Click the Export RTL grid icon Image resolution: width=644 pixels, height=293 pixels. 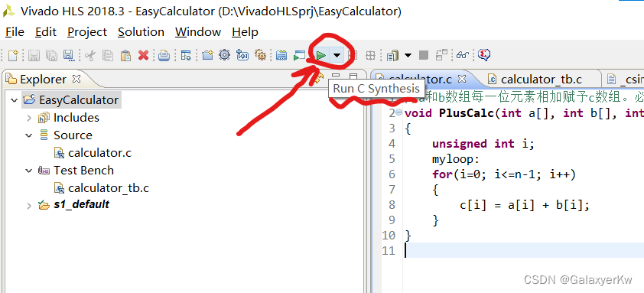click(371, 55)
